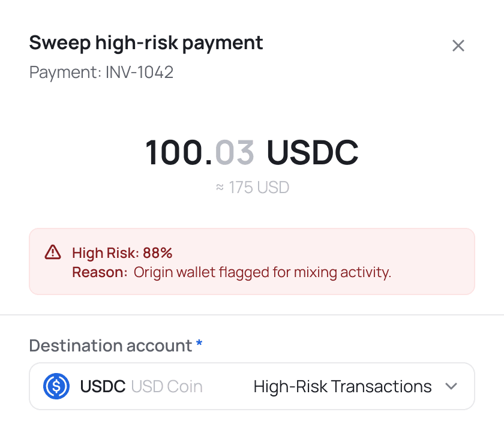Select the Destination account field
The image size is (504, 427).
pyautogui.click(x=252, y=386)
